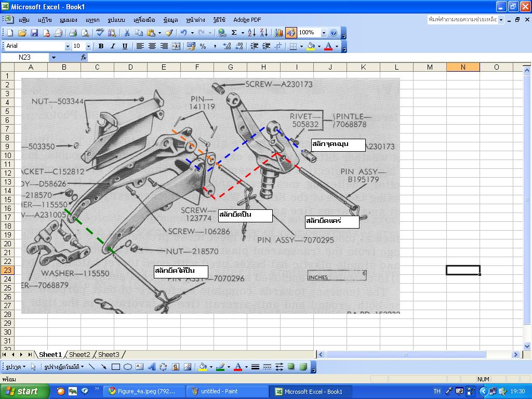The width and height of the screenshot is (532, 399).
Task: Select the Arrow drawing tool
Action: (104, 367)
